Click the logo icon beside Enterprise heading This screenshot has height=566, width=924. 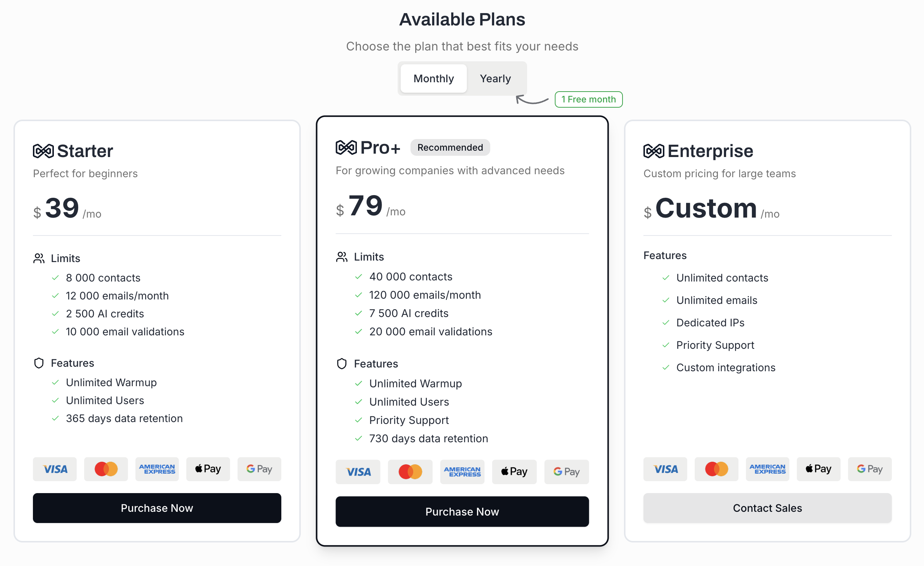pyautogui.click(x=653, y=151)
